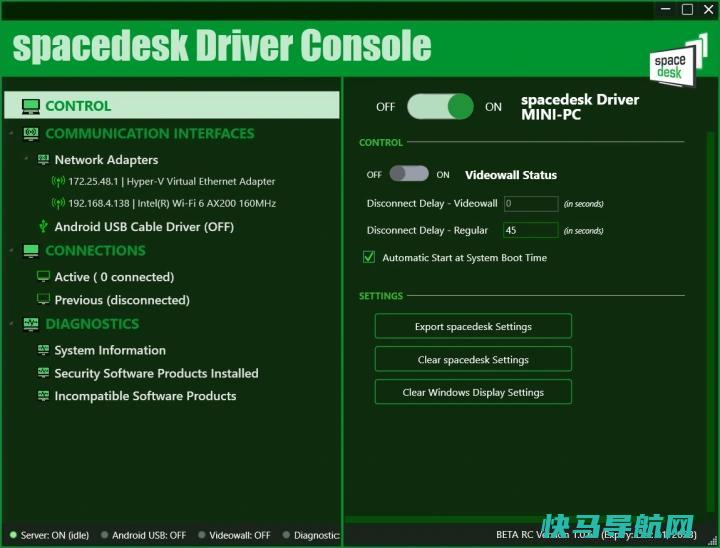Open System Information

(x=110, y=350)
